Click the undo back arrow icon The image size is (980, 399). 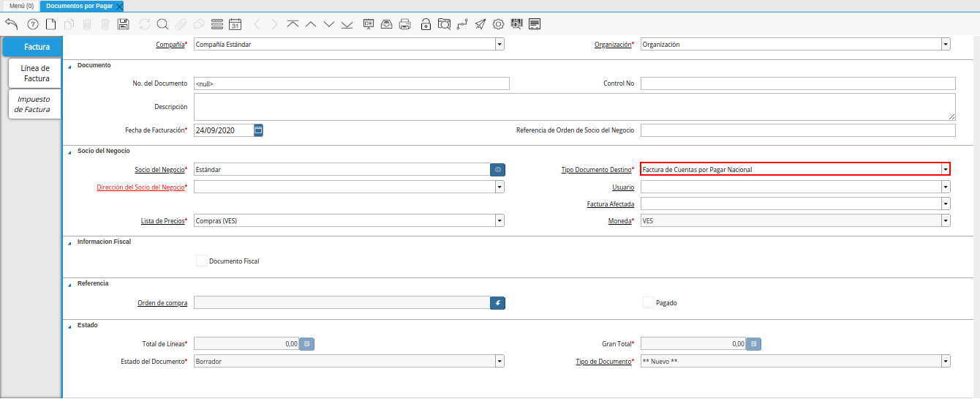(x=12, y=24)
